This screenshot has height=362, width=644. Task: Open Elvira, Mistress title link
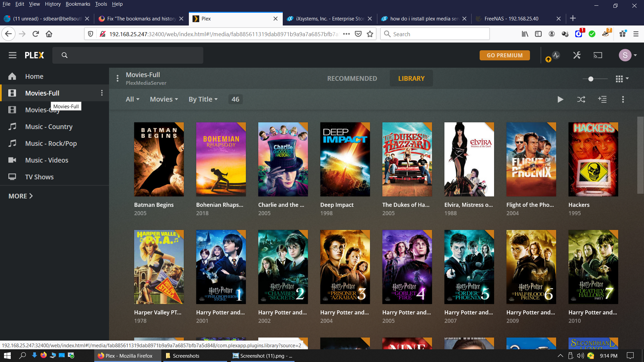pyautogui.click(x=469, y=205)
